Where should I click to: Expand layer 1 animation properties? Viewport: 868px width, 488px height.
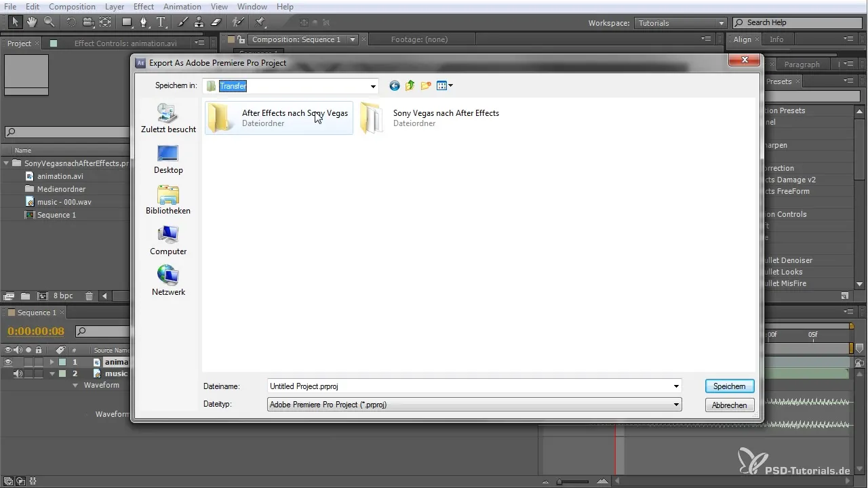point(52,362)
